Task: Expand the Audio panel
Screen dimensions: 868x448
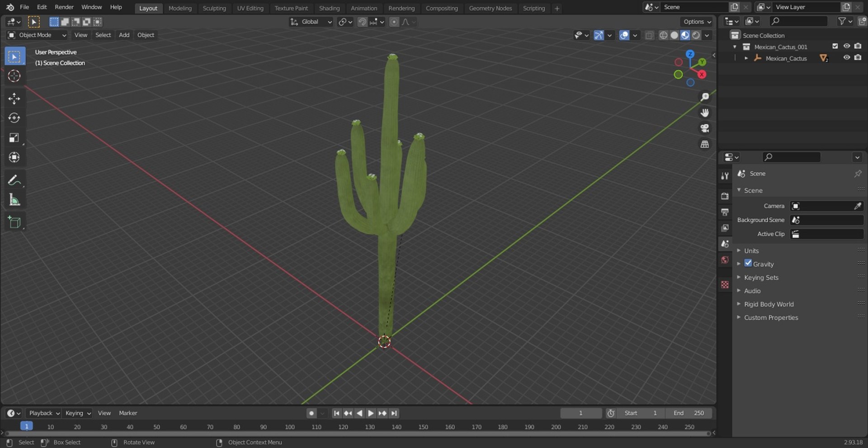Action: pyautogui.click(x=752, y=291)
